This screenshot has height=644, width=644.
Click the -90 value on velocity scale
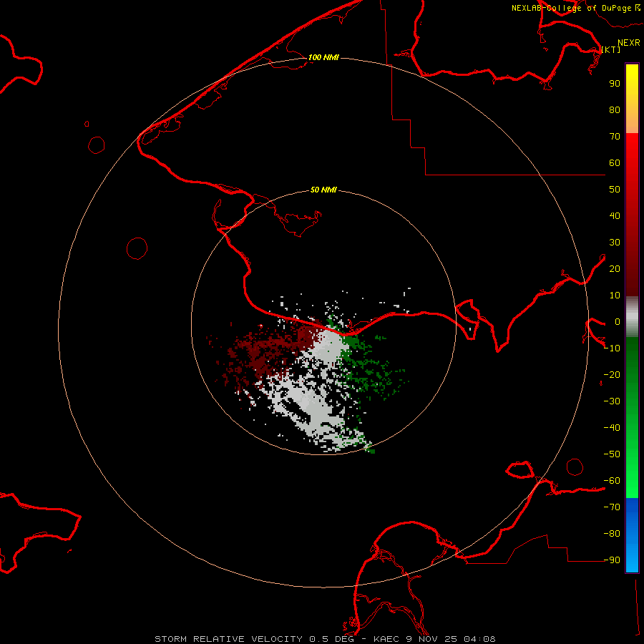[612, 560]
